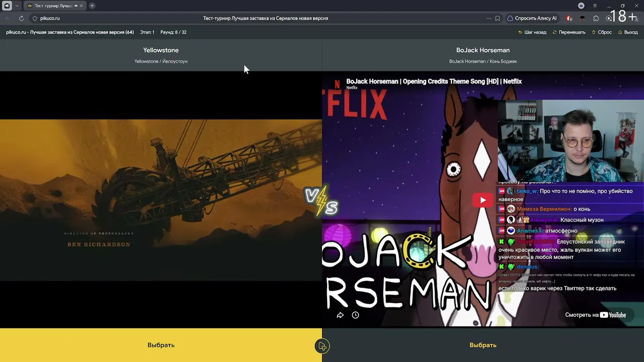This screenshot has width=644, height=362.
Task: Click the BoJack Horseman heading
Action: pos(483,50)
